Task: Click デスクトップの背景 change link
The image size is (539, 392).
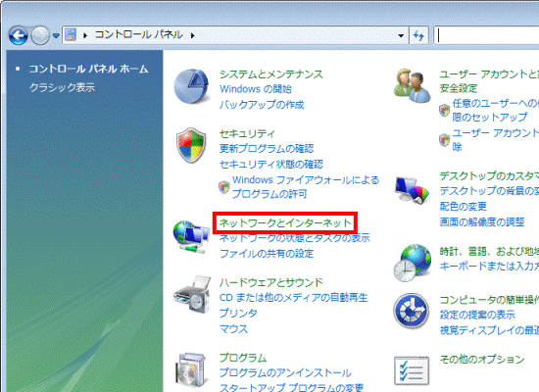Action: (489, 190)
